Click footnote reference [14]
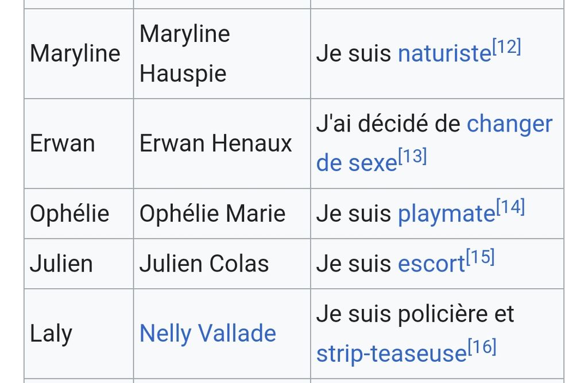588x383 pixels. (x=510, y=207)
